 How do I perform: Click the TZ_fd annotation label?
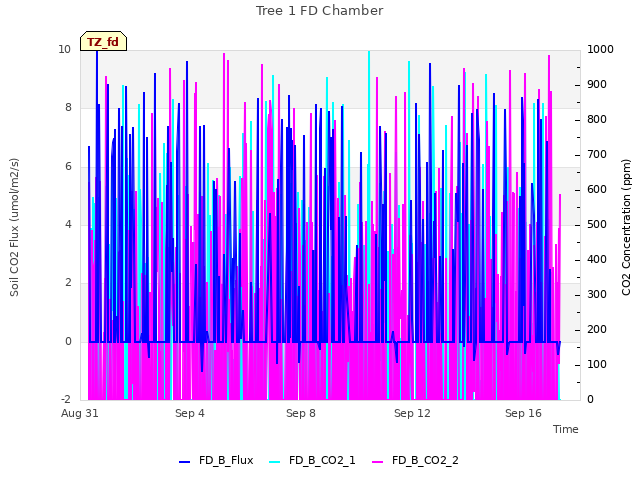coord(103,42)
